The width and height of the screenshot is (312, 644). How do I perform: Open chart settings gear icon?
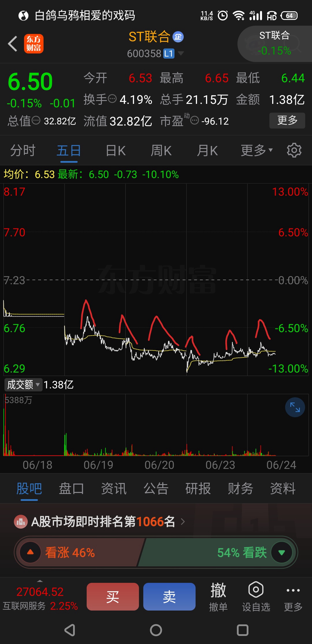[294, 150]
